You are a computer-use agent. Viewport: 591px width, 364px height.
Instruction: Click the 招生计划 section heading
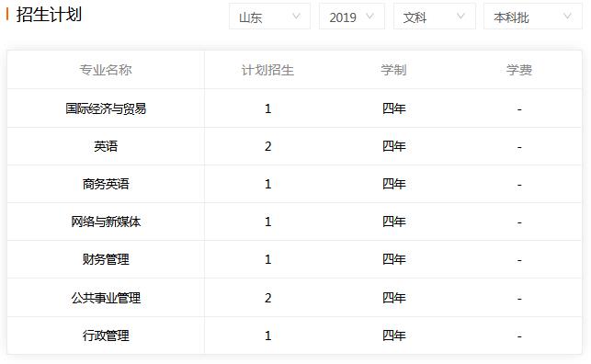[x=49, y=15]
